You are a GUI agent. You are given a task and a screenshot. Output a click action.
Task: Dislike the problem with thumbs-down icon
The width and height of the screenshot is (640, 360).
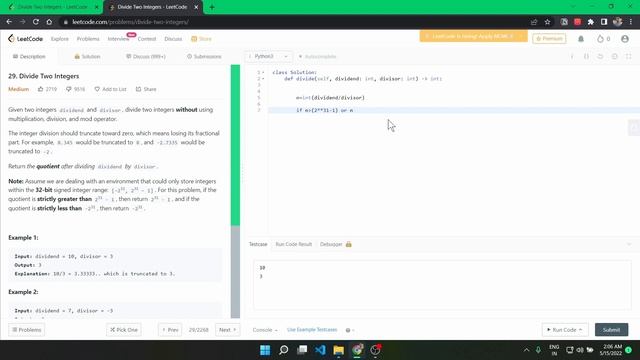pos(69,89)
